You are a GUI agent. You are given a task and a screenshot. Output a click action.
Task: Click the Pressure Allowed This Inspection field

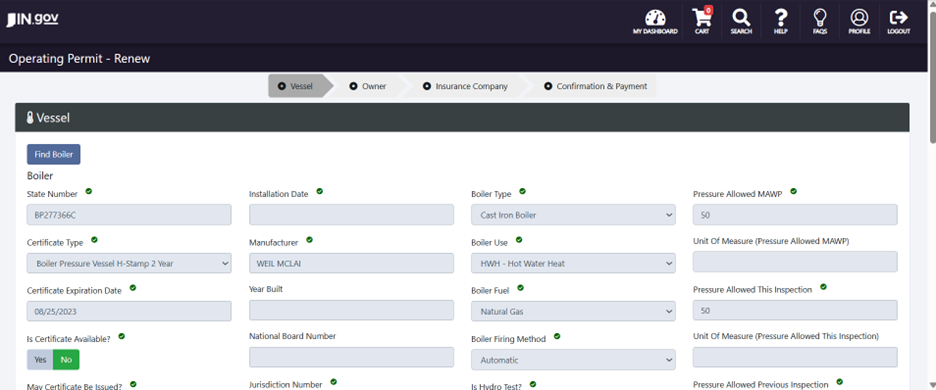click(795, 311)
